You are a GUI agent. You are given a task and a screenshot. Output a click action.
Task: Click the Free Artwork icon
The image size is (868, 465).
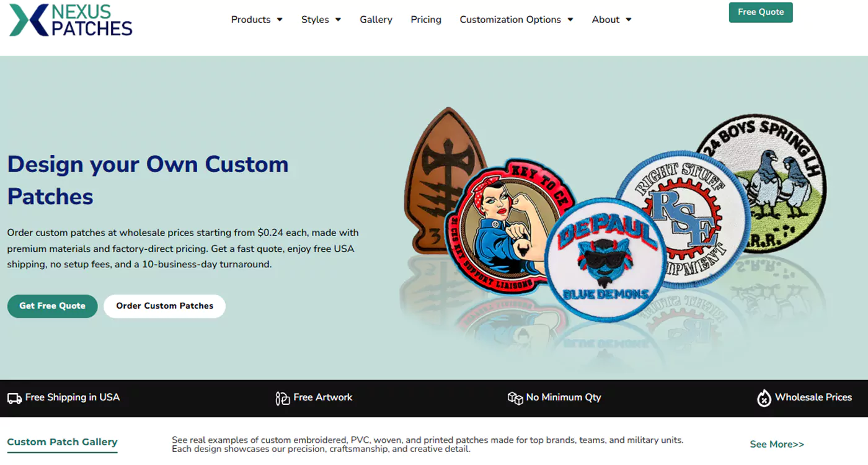coord(283,398)
